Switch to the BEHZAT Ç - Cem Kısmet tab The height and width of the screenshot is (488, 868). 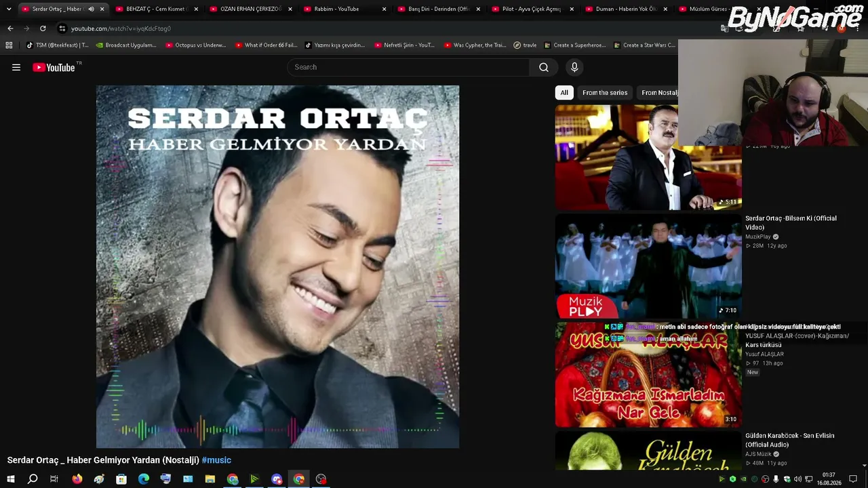click(155, 9)
